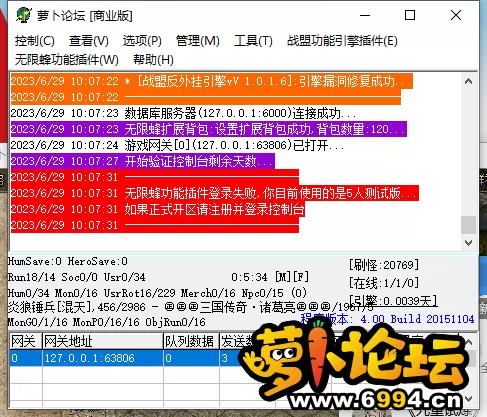The image size is (487, 417).
Task: Click the Build 20151104 version text
Action: (x=432, y=319)
